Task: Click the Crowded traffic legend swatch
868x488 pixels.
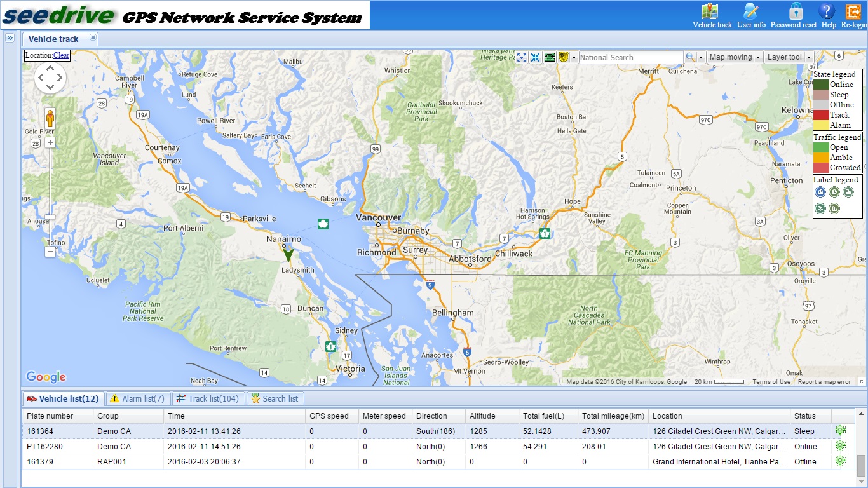Action: coord(821,168)
